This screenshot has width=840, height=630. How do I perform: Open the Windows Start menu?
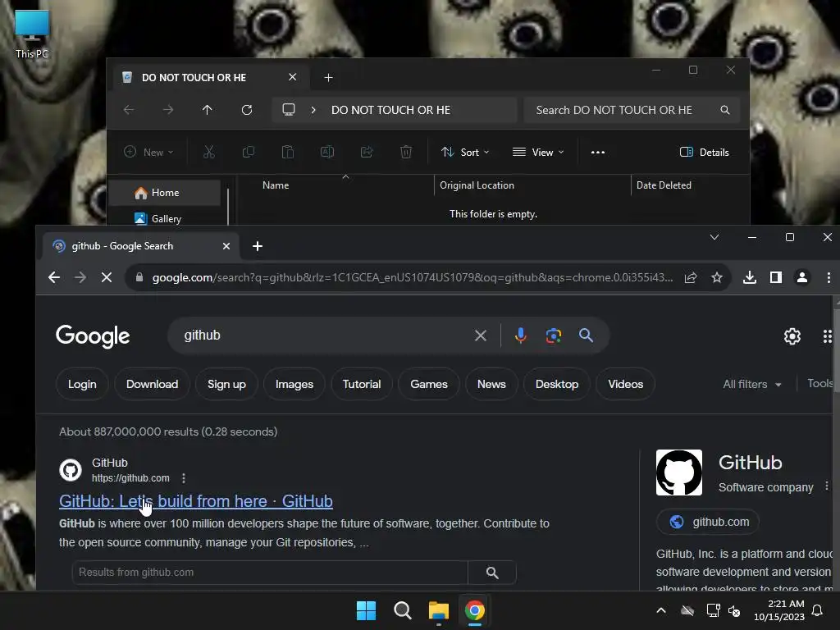click(x=367, y=610)
